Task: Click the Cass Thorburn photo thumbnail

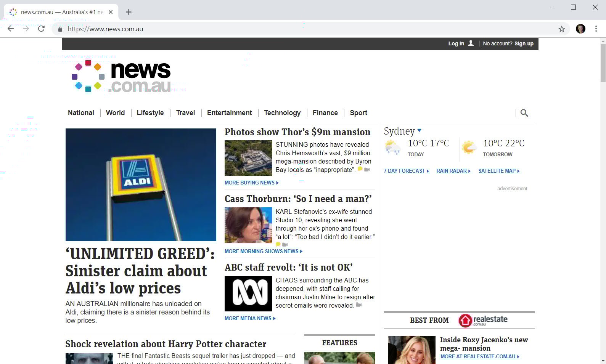Action: tap(248, 225)
